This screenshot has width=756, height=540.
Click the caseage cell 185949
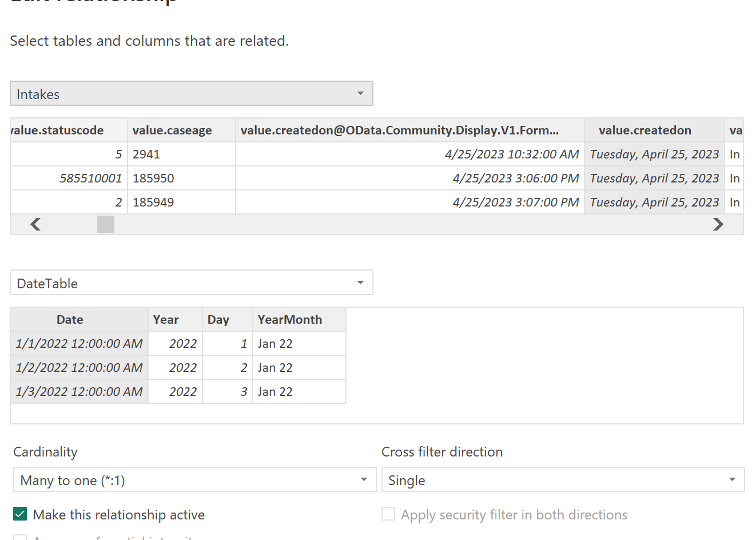(x=181, y=202)
